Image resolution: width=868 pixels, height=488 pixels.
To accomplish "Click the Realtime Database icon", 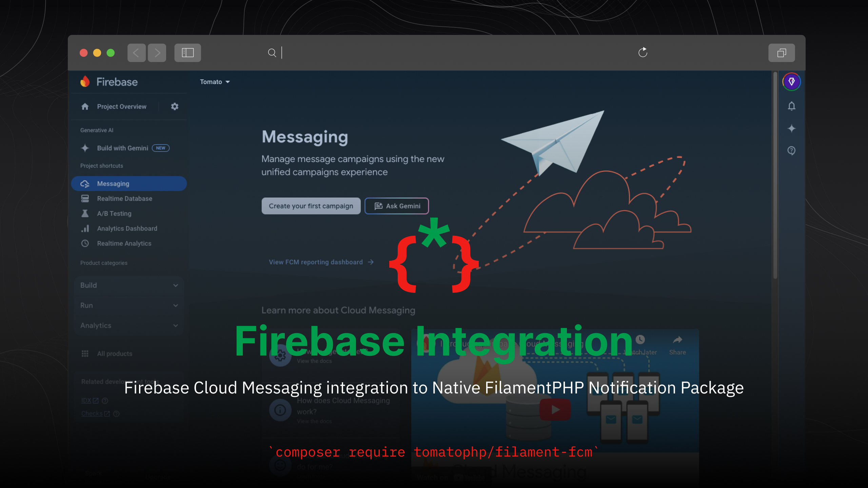I will point(85,198).
